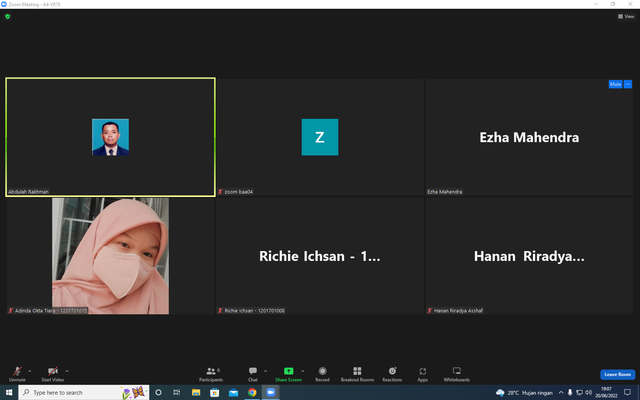Click the 'Hanan Riradya Asshaf' name label
Screen dimensions: 640x400
tap(458, 311)
